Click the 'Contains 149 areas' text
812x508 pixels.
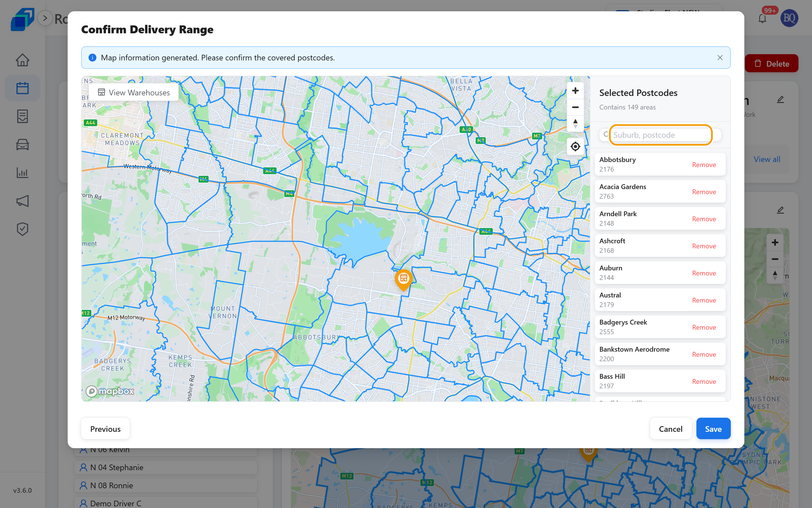pos(627,107)
